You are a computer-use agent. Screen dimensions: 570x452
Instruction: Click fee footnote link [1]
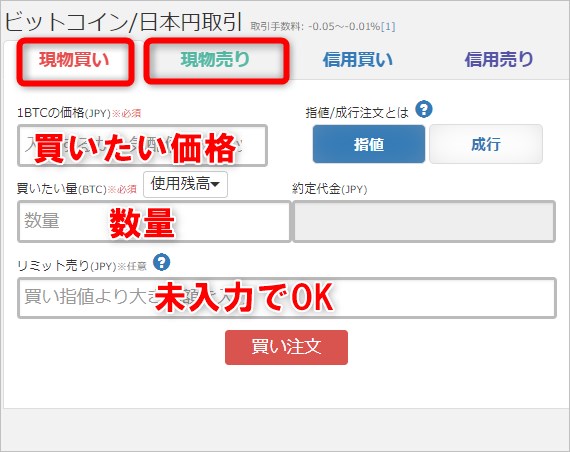pyautogui.click(x=388, y=27)
